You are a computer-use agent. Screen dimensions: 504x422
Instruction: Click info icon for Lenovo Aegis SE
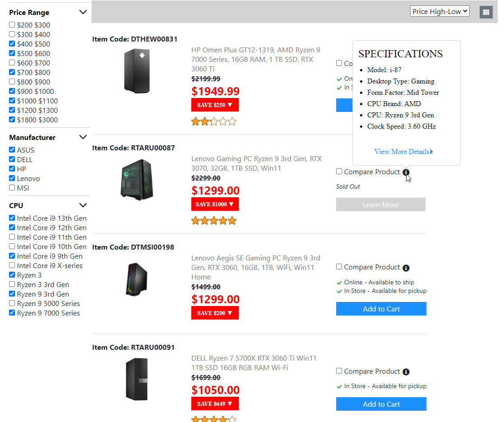click(406, 268)
